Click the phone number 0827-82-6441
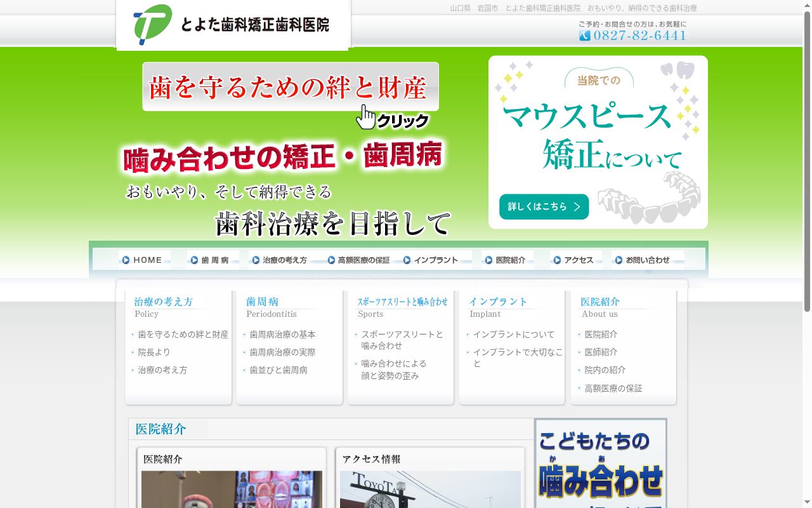The image size is (812, 508). tap(639, 36)
